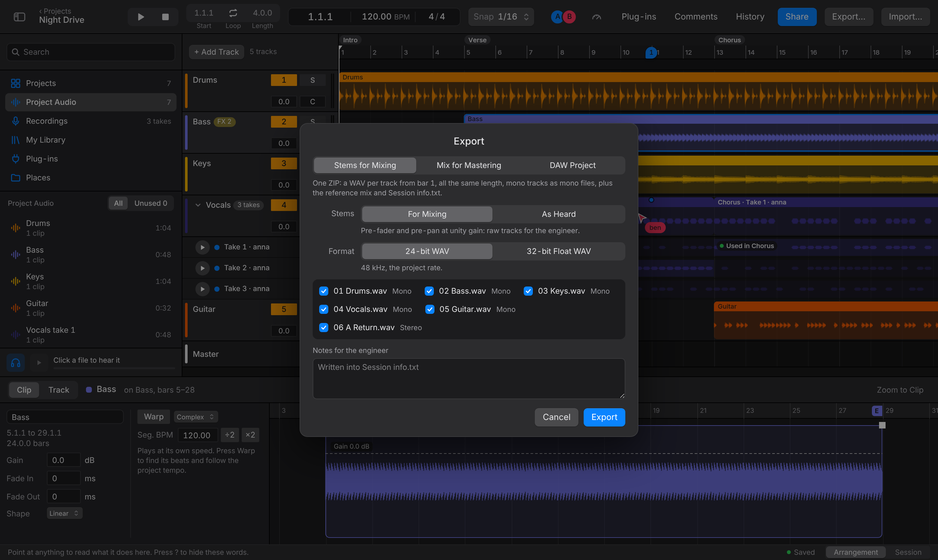Uncheck 05 Guitar.wav stem
The width and height of the screenshot is (938, 560).
click(430, 309)
